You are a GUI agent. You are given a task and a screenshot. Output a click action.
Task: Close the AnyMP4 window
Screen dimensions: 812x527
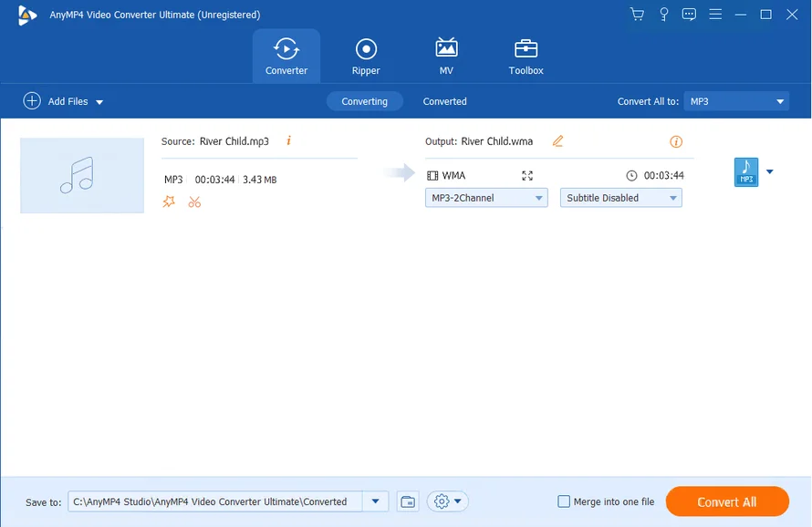[792, 15]
